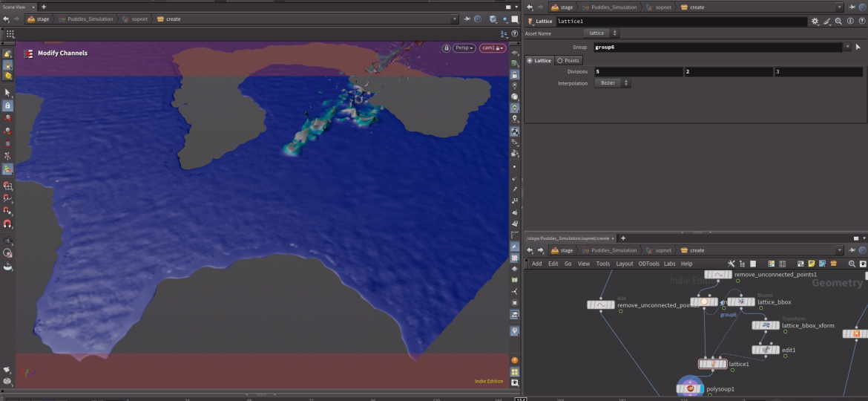Screen dimensions: 868x401
Task: Open the parameter gear settings menu
Action: (x=815, y=22)
